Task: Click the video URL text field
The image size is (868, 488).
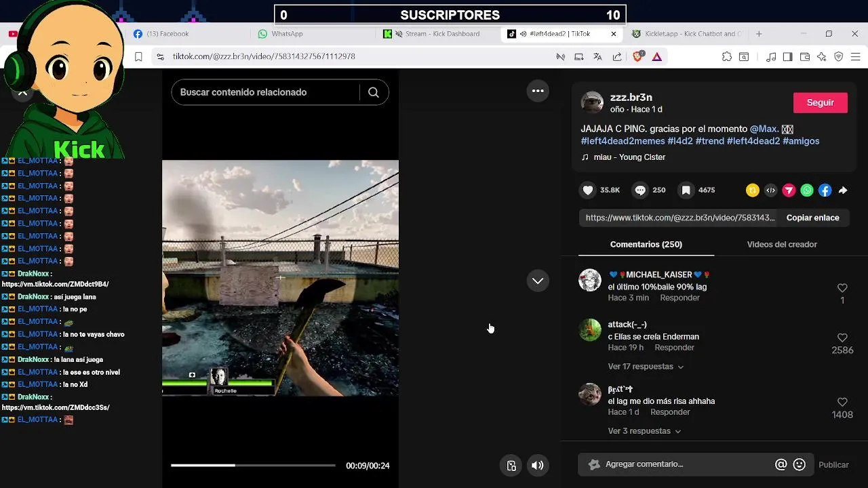Action: point(680,218)
